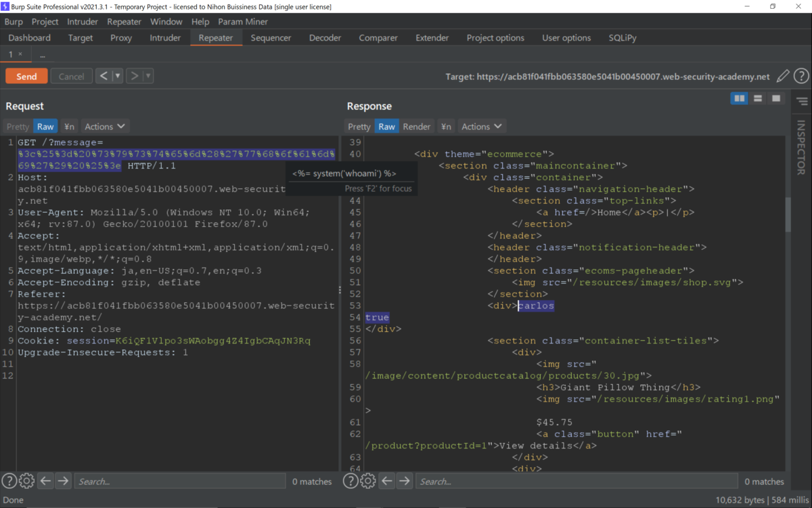Switch to the Target tab
Viewport: 812px width, 508px height.
click(x=81, y=38)
